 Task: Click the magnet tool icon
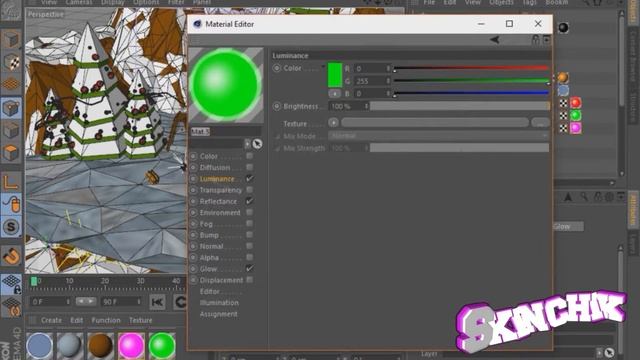11,256
